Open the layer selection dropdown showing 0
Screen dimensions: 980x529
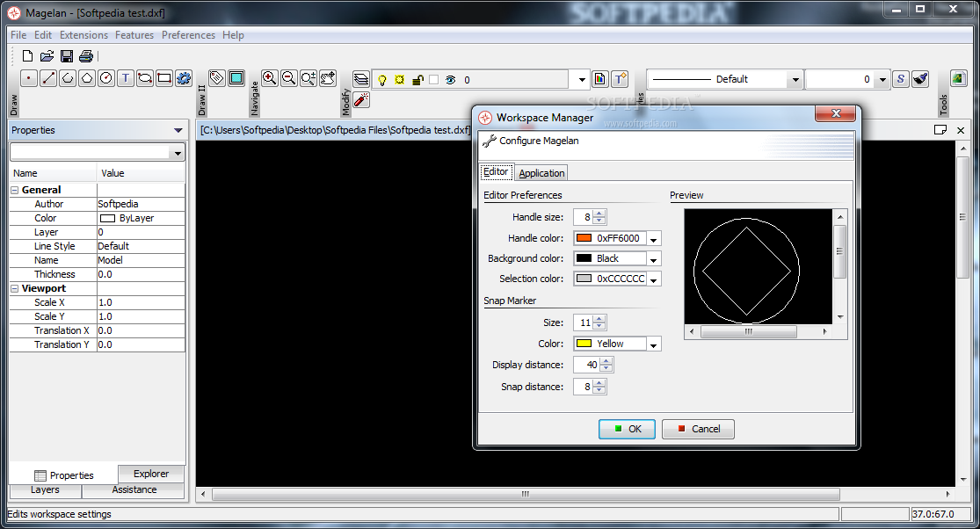coord(582,80)
